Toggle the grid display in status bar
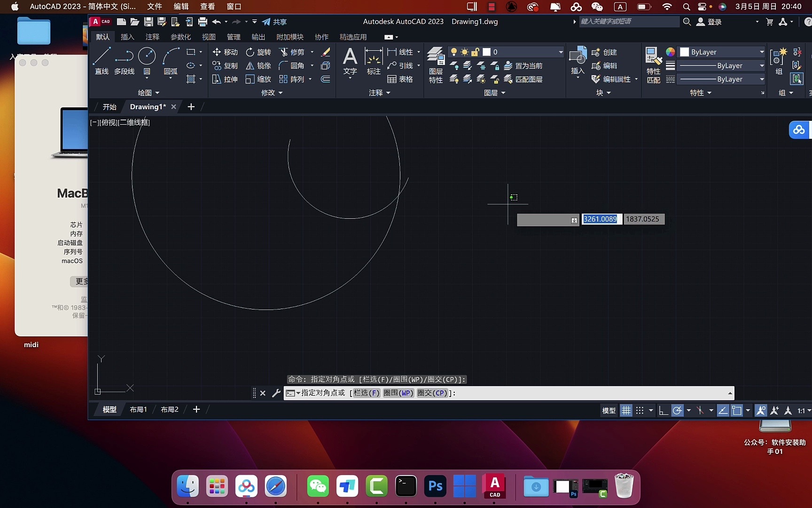This screenshot has height=508, width=812. click(x=625, y=410)
